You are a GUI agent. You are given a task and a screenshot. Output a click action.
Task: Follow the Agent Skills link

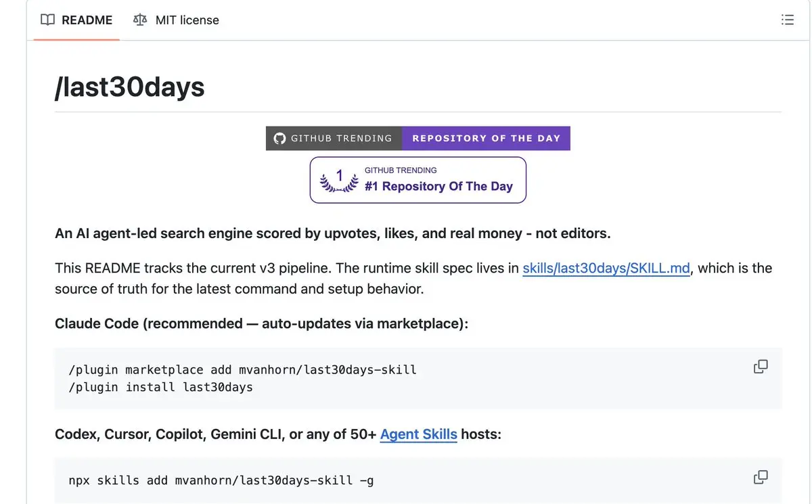coord(419,434)
